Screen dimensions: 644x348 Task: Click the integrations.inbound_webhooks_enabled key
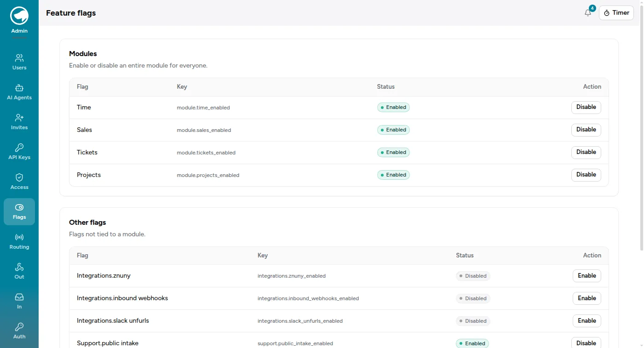308,299
